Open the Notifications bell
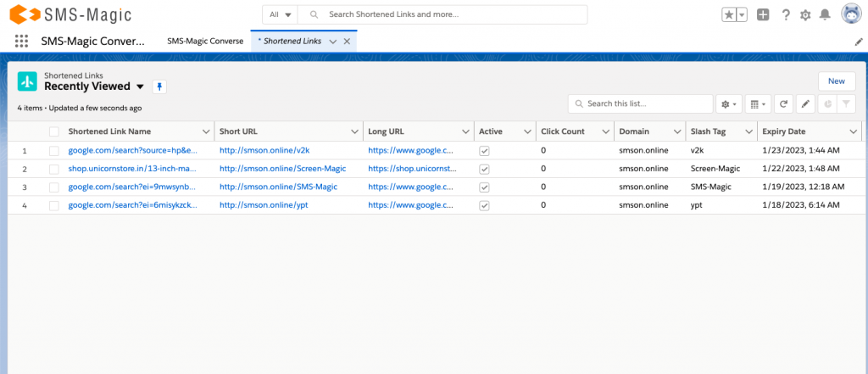This screenshot has height=374, width=868. tap(825, 15)
